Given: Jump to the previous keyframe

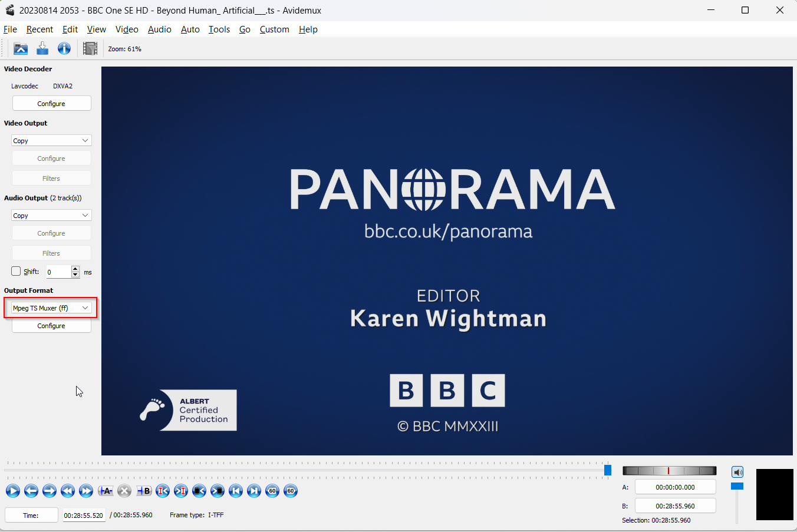Looking at the screenshot, I should tap(68, 491).
